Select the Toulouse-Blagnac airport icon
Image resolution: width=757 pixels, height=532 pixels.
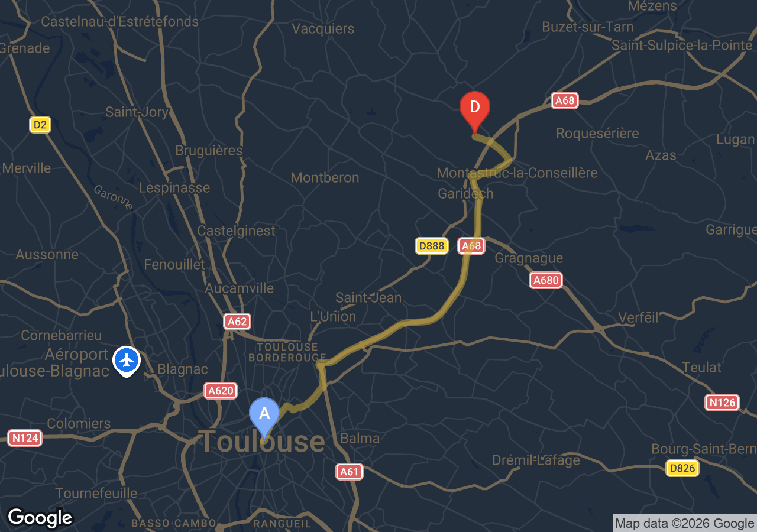[x=127, y=361]
